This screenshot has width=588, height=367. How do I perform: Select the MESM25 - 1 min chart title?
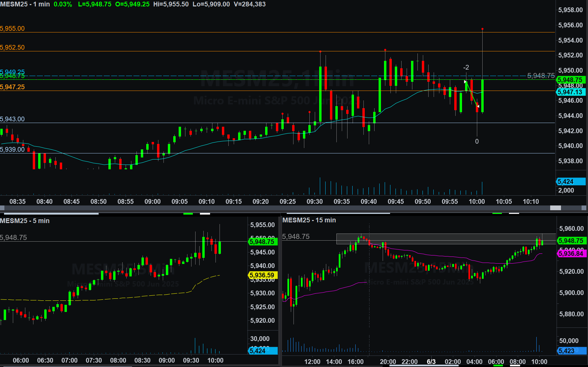pos(25,4)
